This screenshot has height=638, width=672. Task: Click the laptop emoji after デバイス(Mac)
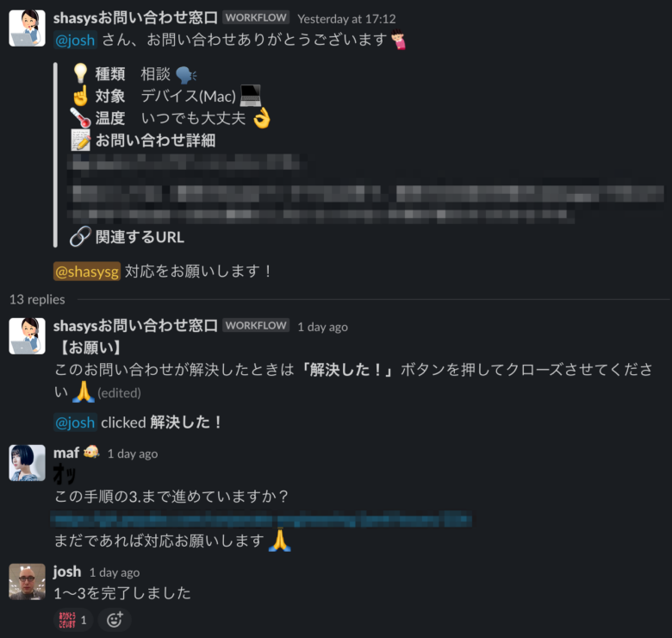pyautogui.click(x=251, y=96)
